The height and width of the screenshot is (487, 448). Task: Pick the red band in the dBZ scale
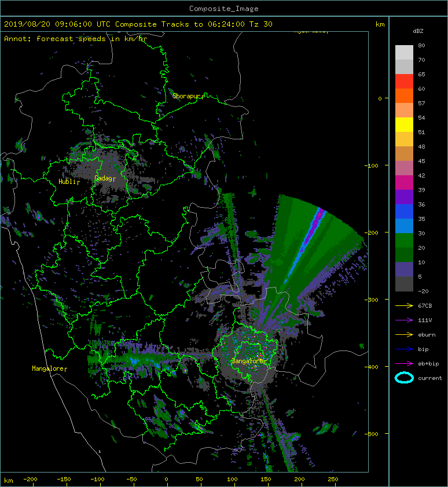pyautogui.click(x=404, y=82)
